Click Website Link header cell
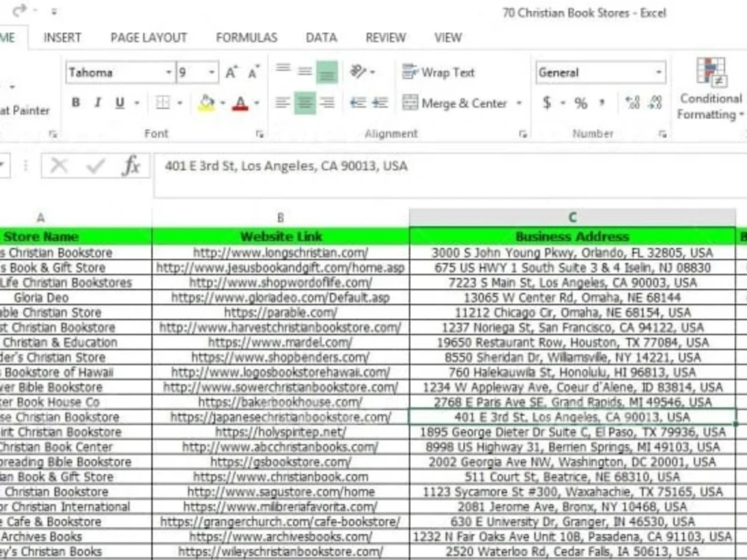 281,237
